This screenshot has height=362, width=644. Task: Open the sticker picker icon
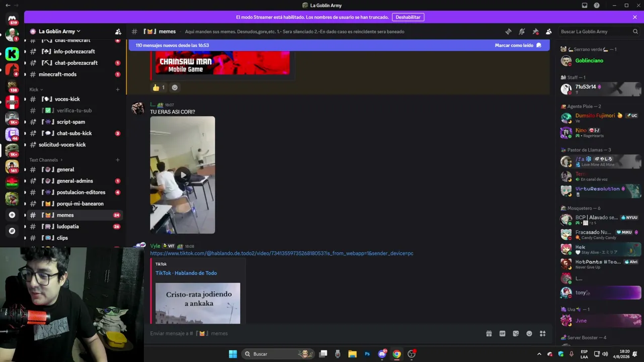516,333
